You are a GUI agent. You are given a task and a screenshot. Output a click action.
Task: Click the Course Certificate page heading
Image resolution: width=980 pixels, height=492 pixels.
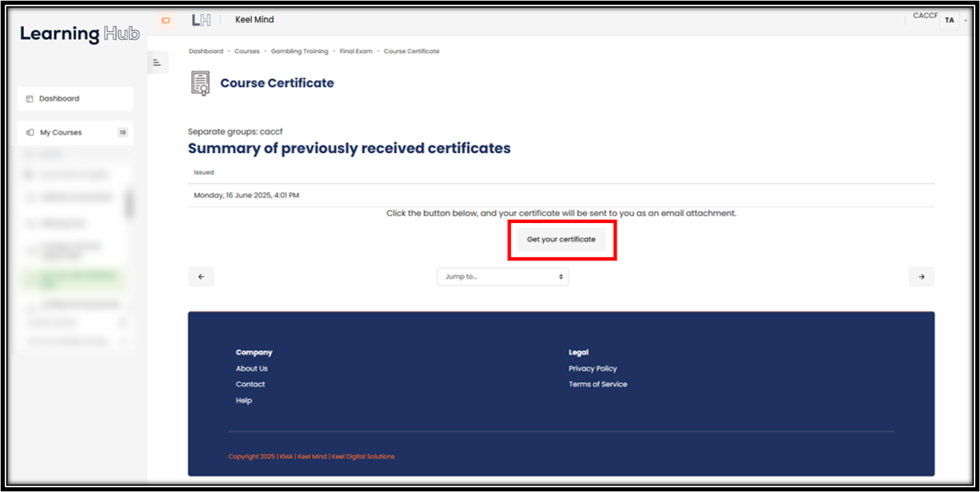click(277, 83)
